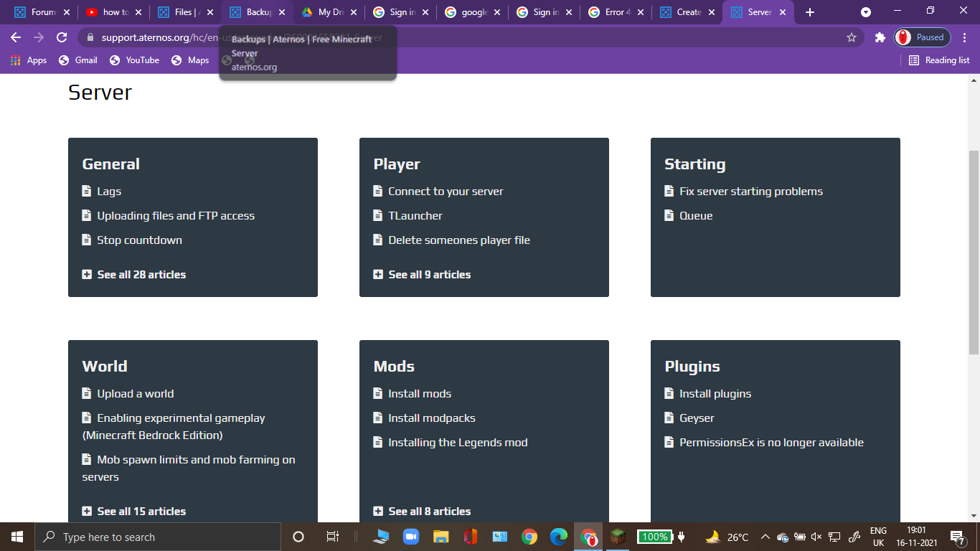The width and height of the screenshot is (980, 551).
Task: Open the Geyser article
Action: 697,418
